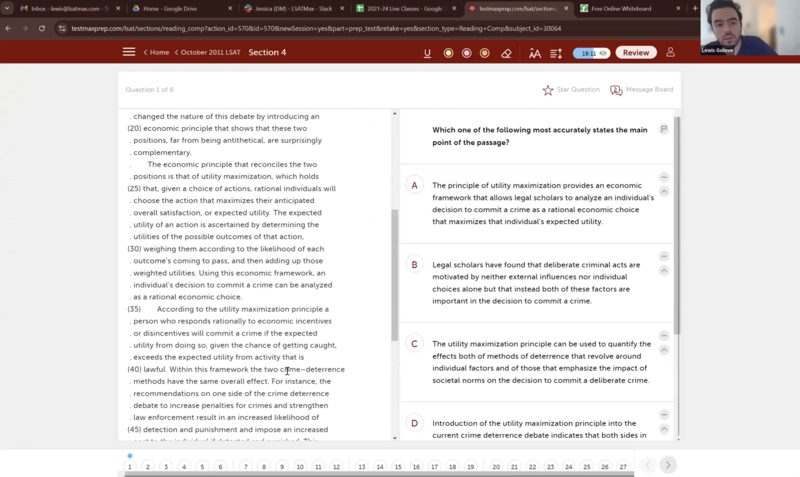Eliminate answer B using minus icon
The width and height of the screenshot is (800, 477).
664,257
